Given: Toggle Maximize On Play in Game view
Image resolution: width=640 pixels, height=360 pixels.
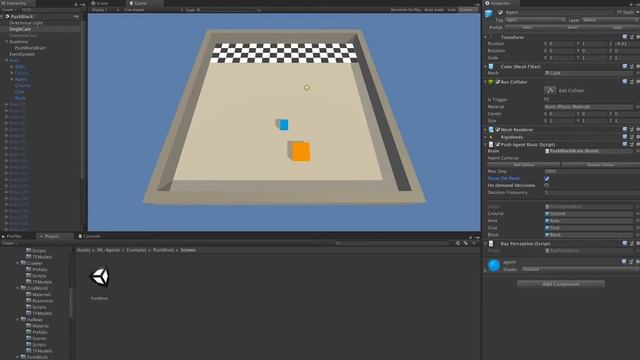Looking at the screenshot, I should (405, 10).
